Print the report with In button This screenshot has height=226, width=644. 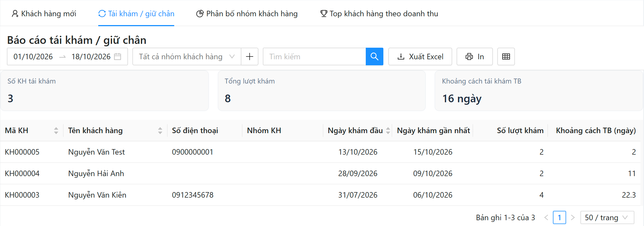click(475, 57)
